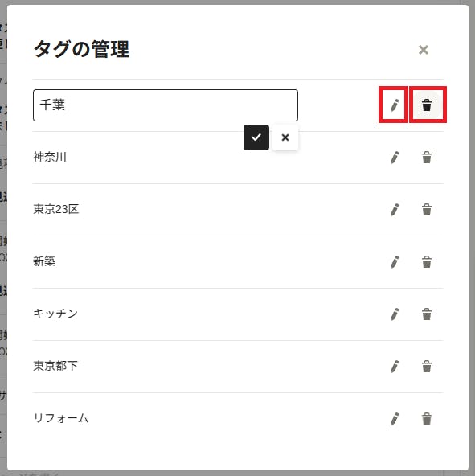Select the リフォーム tag label

point(61,418)
